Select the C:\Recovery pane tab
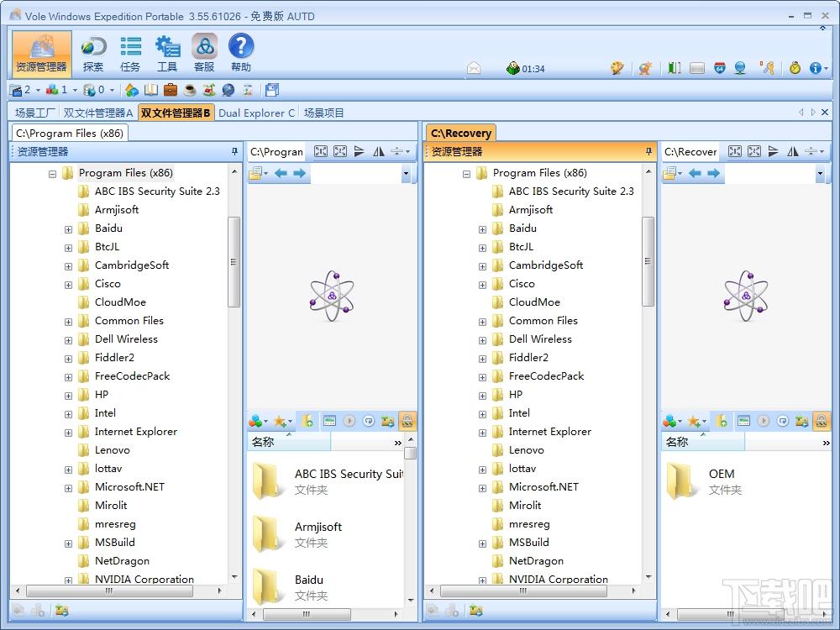The width and height of the screenshot is (840, 630). [x=461, y=133]
